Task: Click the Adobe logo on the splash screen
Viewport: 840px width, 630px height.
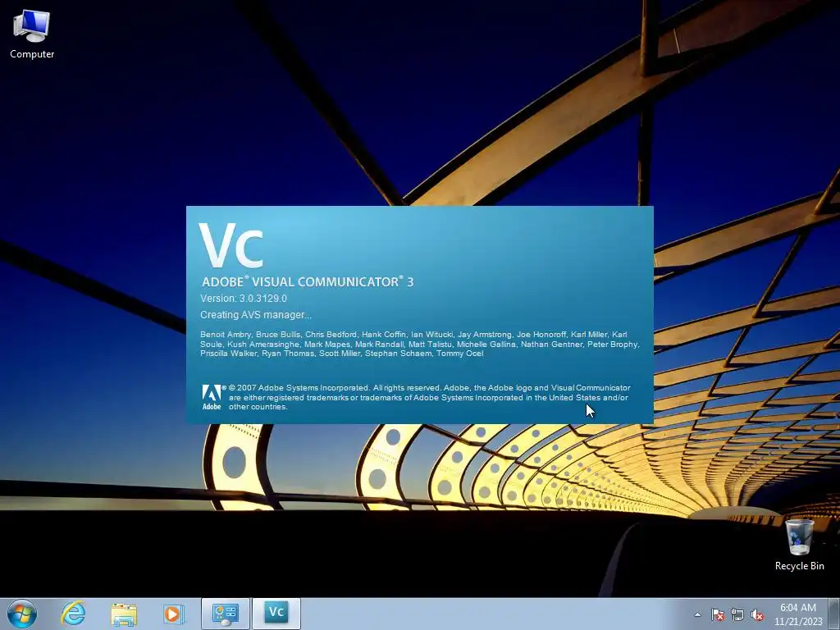Action: pos(212,397)
